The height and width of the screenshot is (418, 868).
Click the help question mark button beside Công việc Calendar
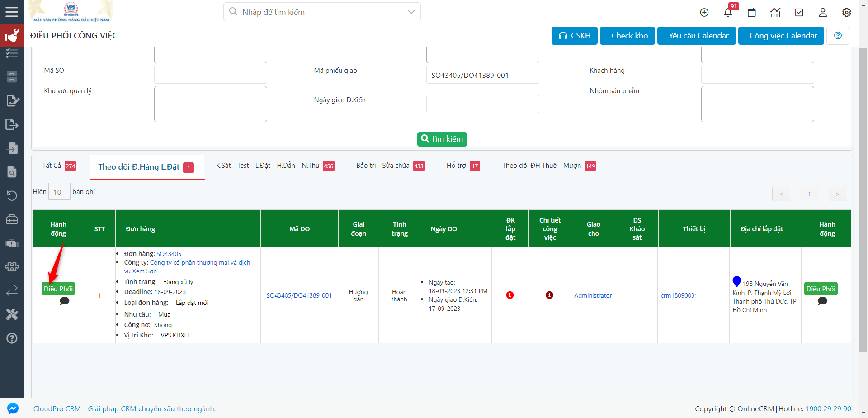coord(838,36)
